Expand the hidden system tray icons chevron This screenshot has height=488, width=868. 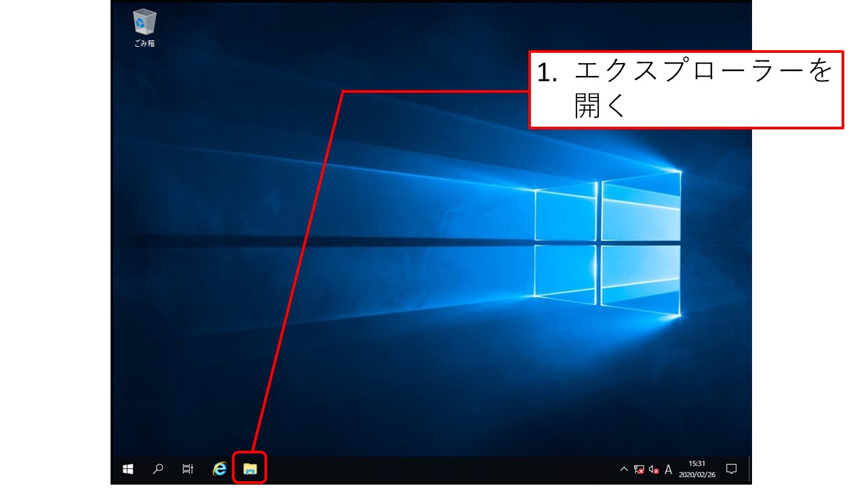624,469
